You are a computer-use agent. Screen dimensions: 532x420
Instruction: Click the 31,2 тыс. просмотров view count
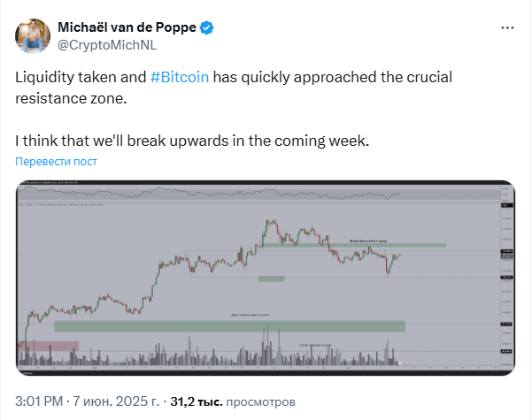click(x=233, y=401)
